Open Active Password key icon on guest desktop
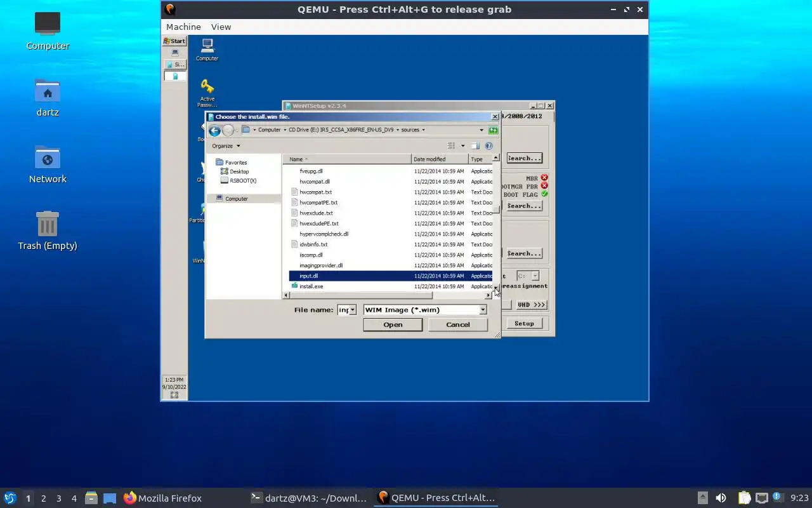The height and width of the screenshot is (508, 812). point(207,93)
